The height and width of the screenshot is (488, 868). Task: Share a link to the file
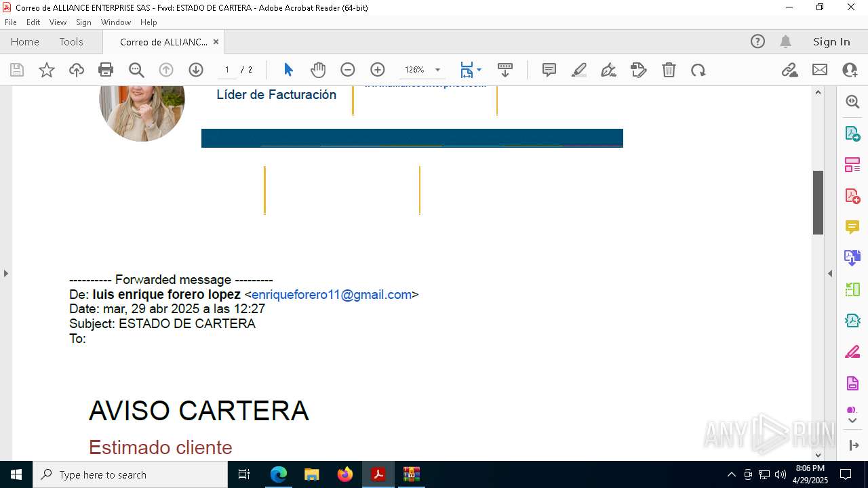[790, 70]
